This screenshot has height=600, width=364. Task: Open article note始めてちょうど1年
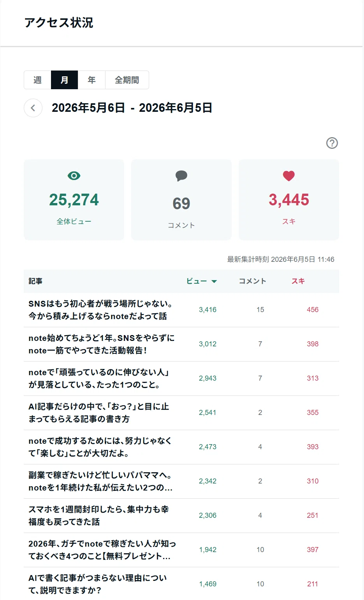101,344
